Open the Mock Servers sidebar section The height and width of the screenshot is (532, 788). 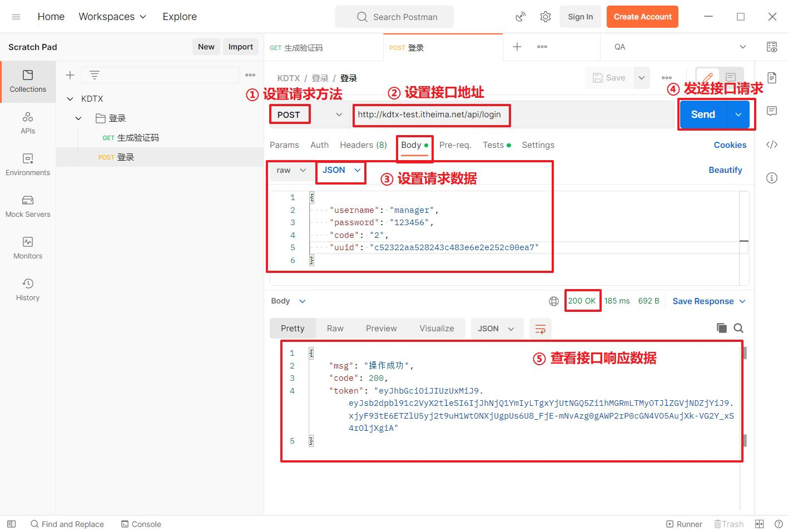tap(28, 206)
